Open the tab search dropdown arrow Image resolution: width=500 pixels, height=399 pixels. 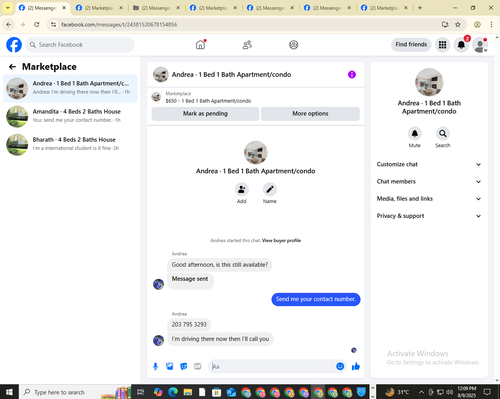point(7,8)
